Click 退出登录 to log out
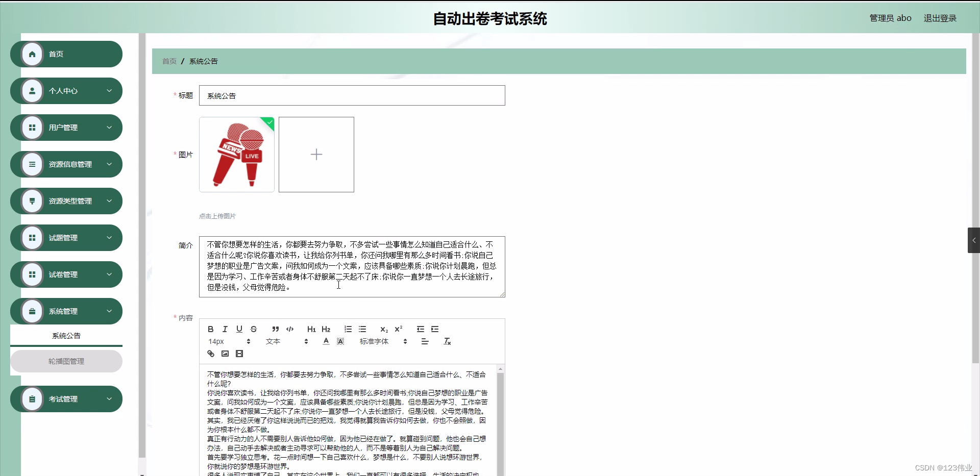This screenshot has height=476, width=980. pos(940,17)
